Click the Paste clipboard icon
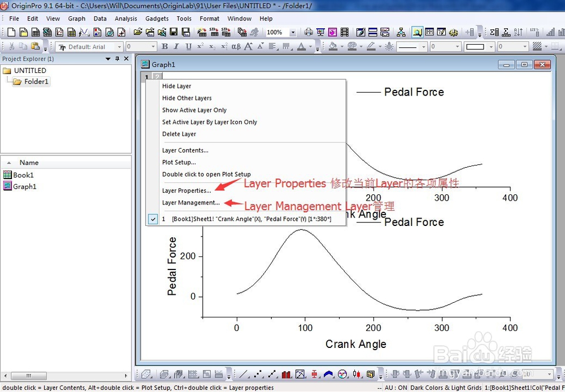 pyautogui.click(x=35, y=46)
